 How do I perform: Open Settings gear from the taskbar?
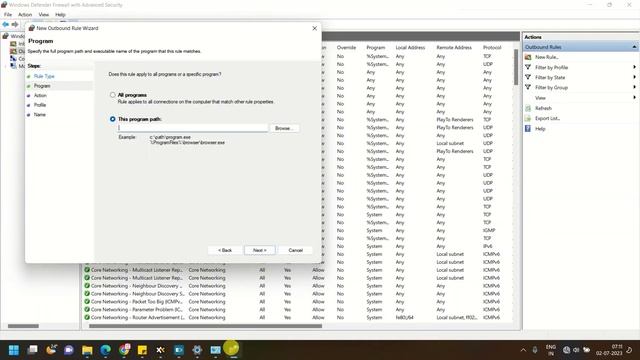coord(197,350)
